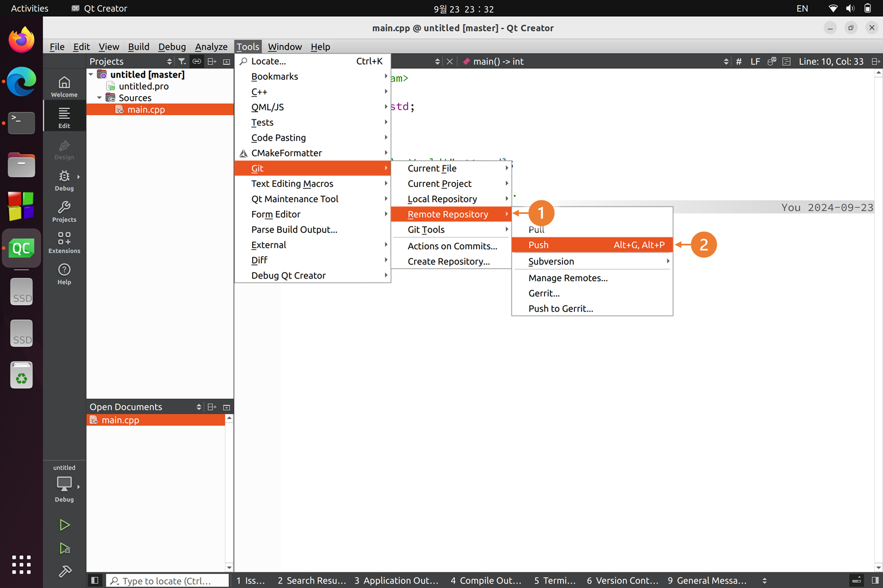The width and height of the screenshot is (883, 588).
Task: Choose Create Repository... entry
Action: (x=452, y=261)
